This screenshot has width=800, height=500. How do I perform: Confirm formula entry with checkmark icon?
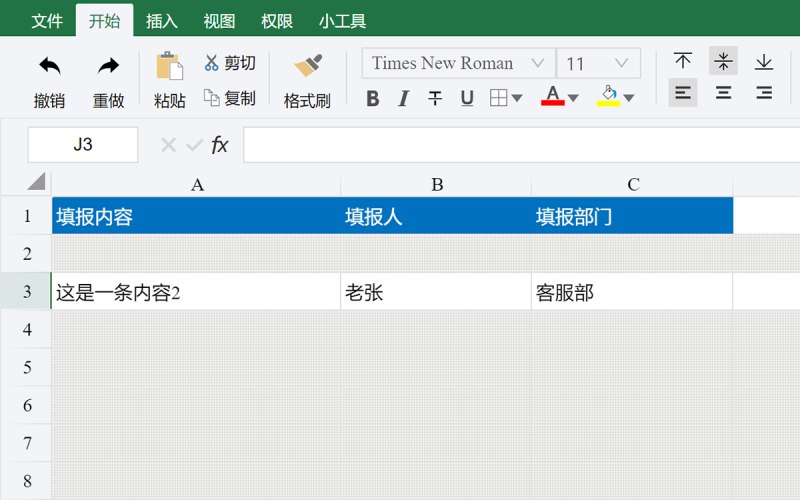click(x=194, y=145)
